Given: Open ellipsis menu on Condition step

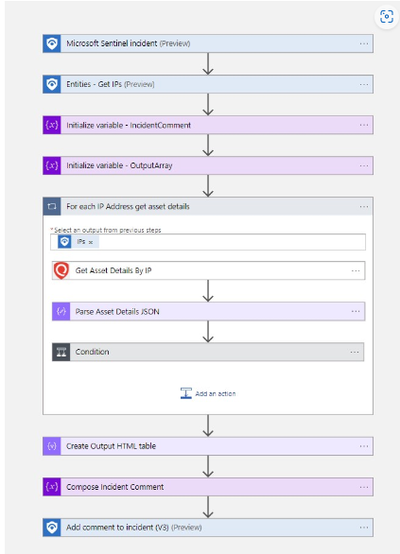Looking at the screenshot, I should [355, 352].
